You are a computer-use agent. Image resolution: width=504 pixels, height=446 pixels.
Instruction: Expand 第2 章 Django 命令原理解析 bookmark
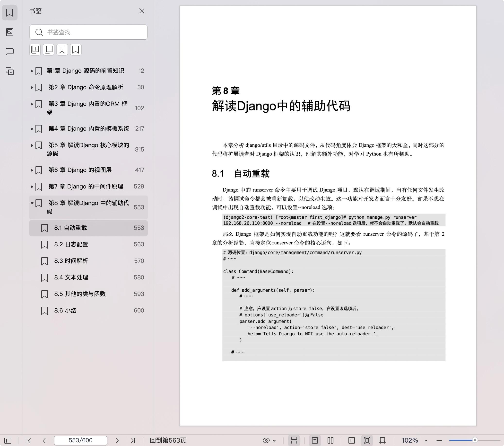(32, 87)
